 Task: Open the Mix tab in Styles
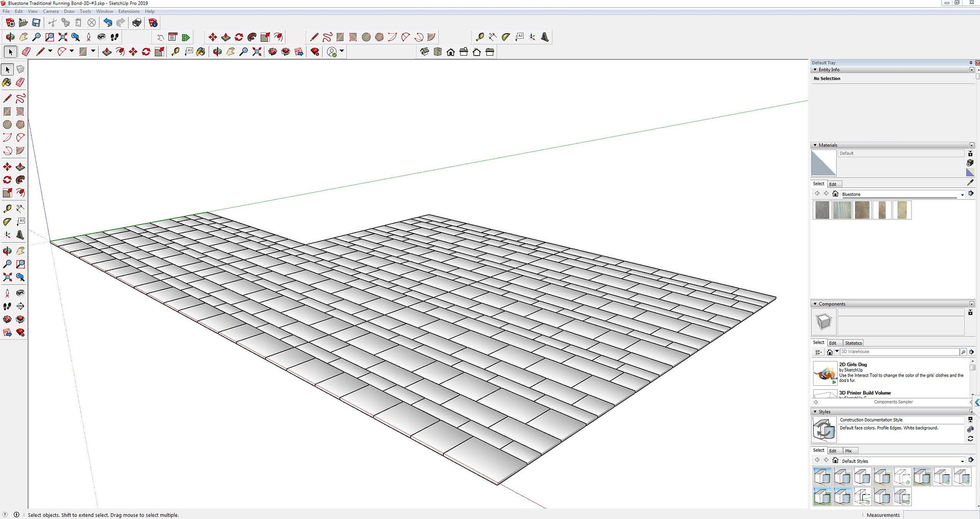click(x=848, y=451)
